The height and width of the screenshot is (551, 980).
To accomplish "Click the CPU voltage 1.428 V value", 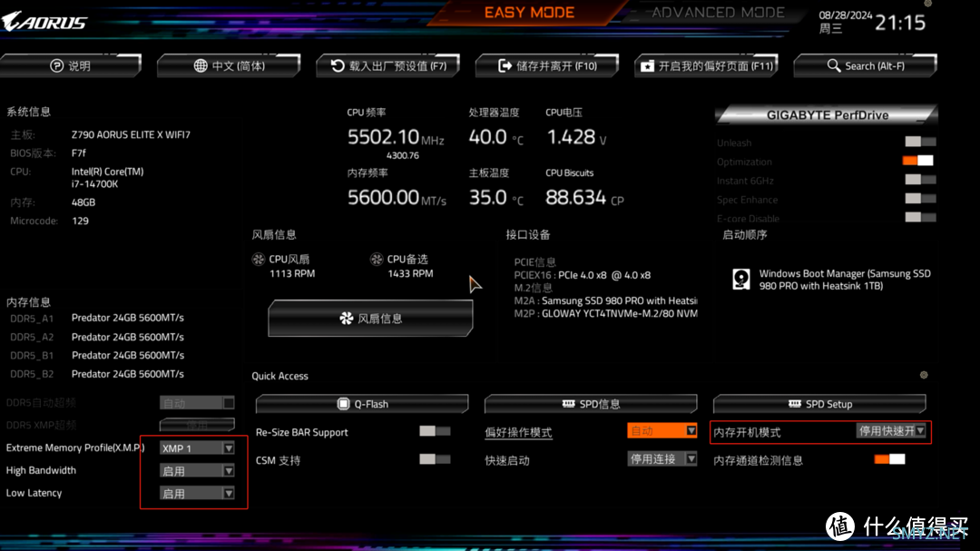I will 576,137.
